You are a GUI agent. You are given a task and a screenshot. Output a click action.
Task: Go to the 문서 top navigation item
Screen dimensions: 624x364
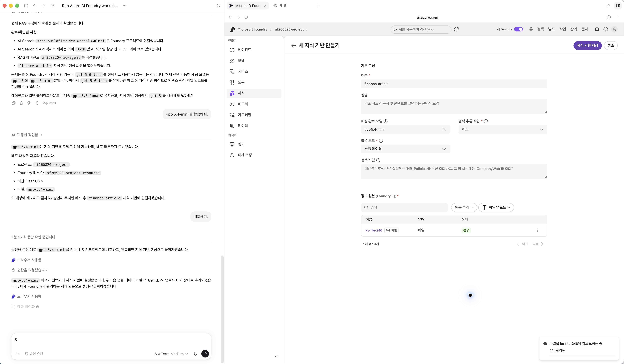585,29
